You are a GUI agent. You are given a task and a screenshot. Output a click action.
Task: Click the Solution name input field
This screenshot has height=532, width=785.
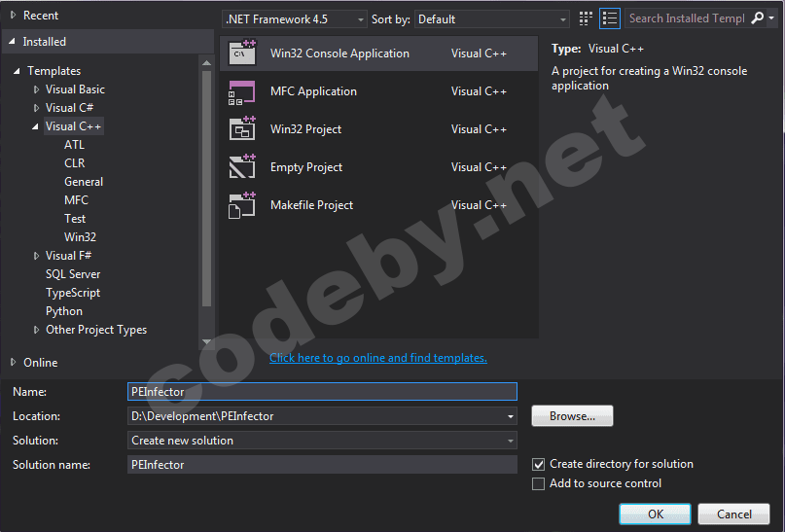(x=322, y=465)
